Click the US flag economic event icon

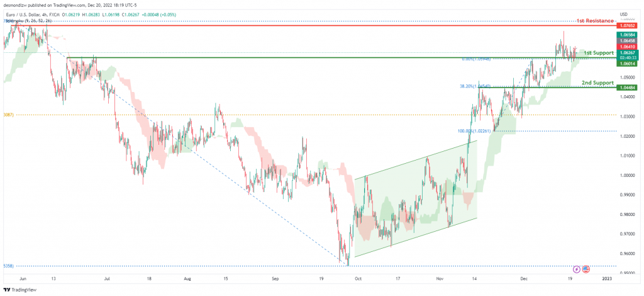click(586, 270)
